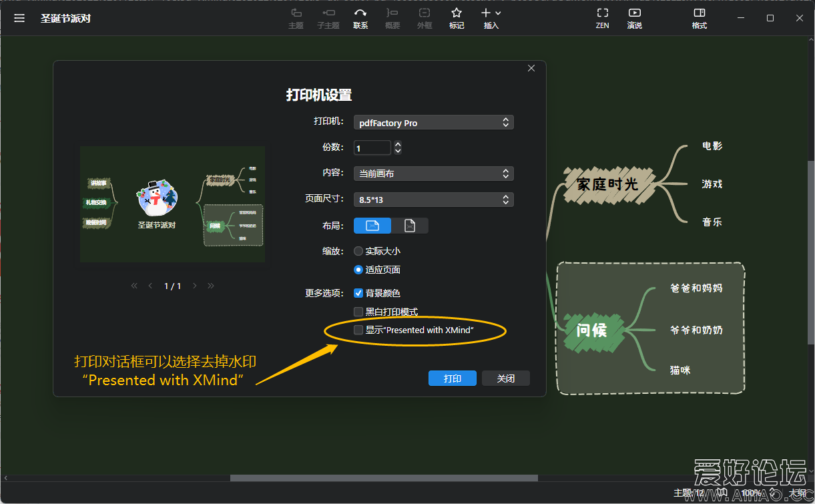815x504 pixels.
Task: Open the hamburger main menu
Action: (x=19, y=18)
